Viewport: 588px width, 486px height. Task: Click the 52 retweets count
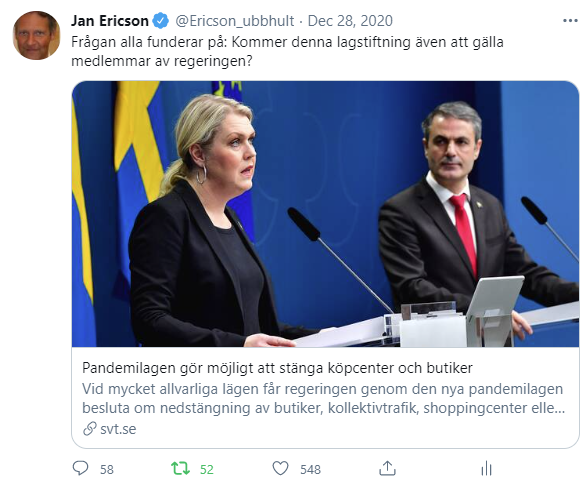207,470
